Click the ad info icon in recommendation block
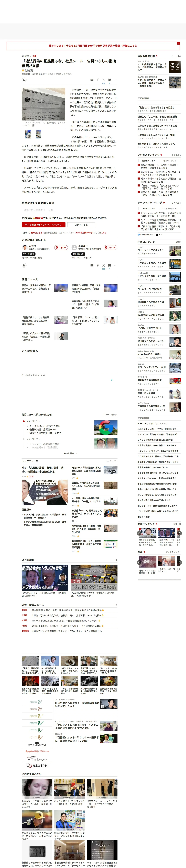186x868 pixels. 112,380
